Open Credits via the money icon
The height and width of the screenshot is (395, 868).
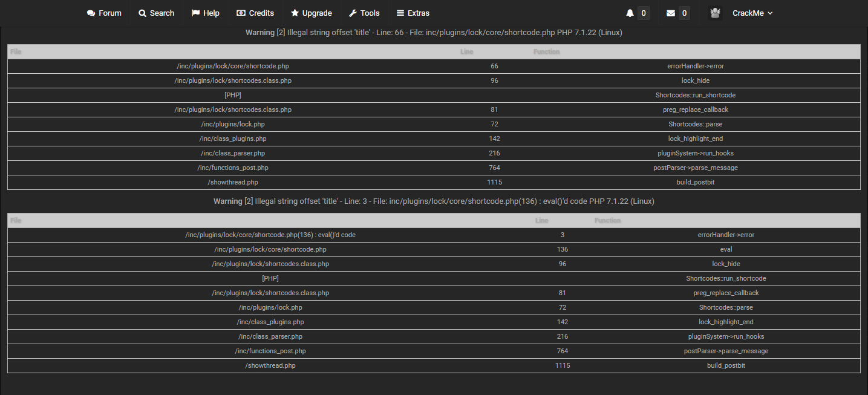241,13
